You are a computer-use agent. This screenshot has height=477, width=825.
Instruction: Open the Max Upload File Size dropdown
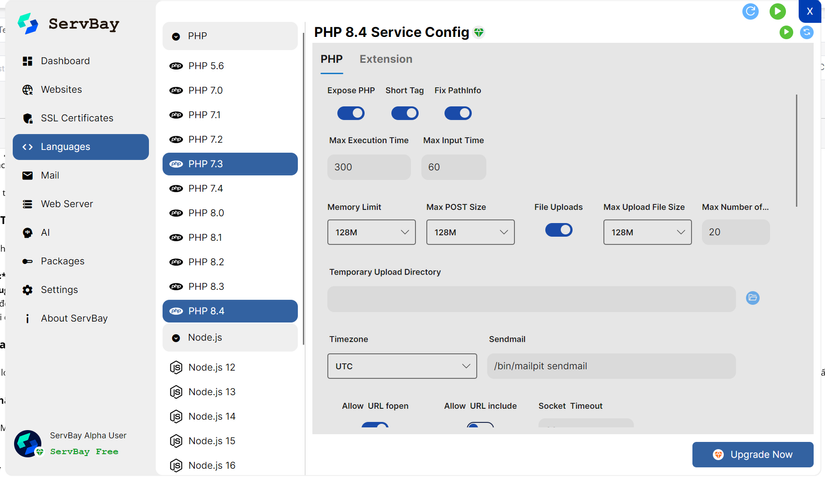pyautogui.click(x=647, y=232)
